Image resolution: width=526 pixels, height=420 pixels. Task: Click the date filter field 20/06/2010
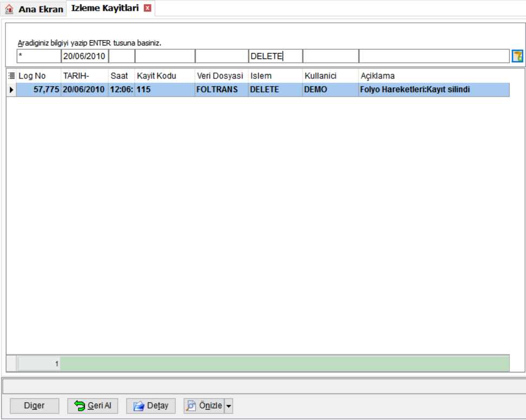[85, 56]
